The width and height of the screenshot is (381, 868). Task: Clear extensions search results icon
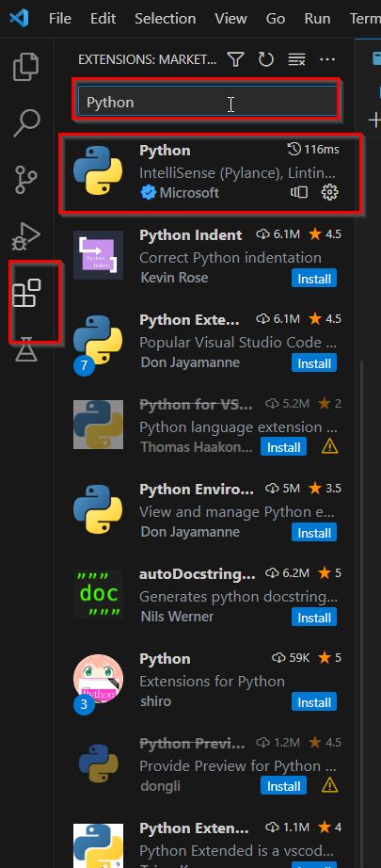tap(297, 59)
